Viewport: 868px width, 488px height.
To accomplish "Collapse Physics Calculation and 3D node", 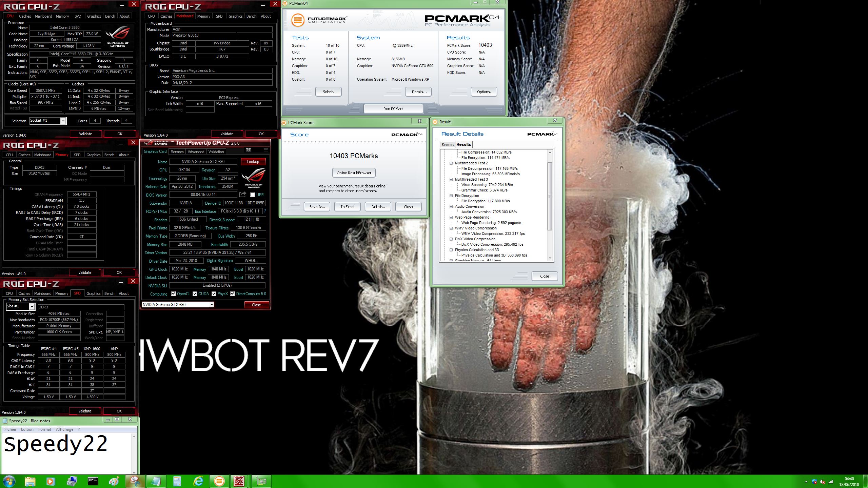I will click(x=451, y=250).
